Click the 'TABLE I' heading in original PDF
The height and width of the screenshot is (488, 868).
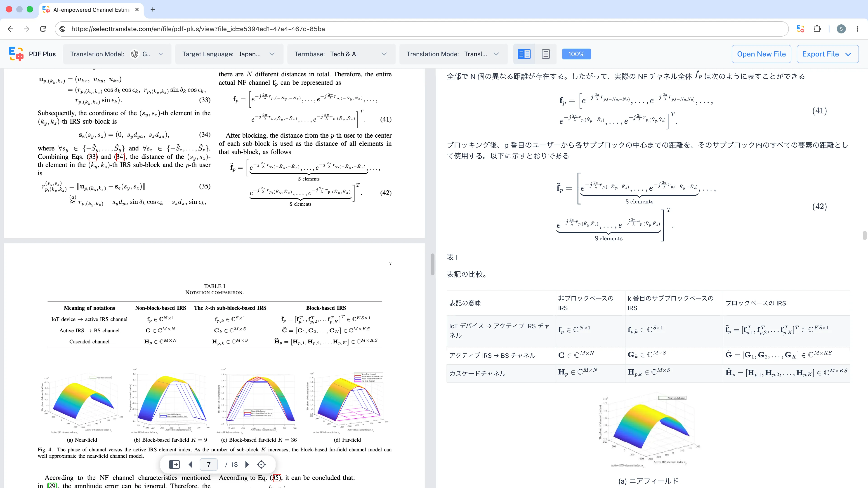click(x=215, y=286)
